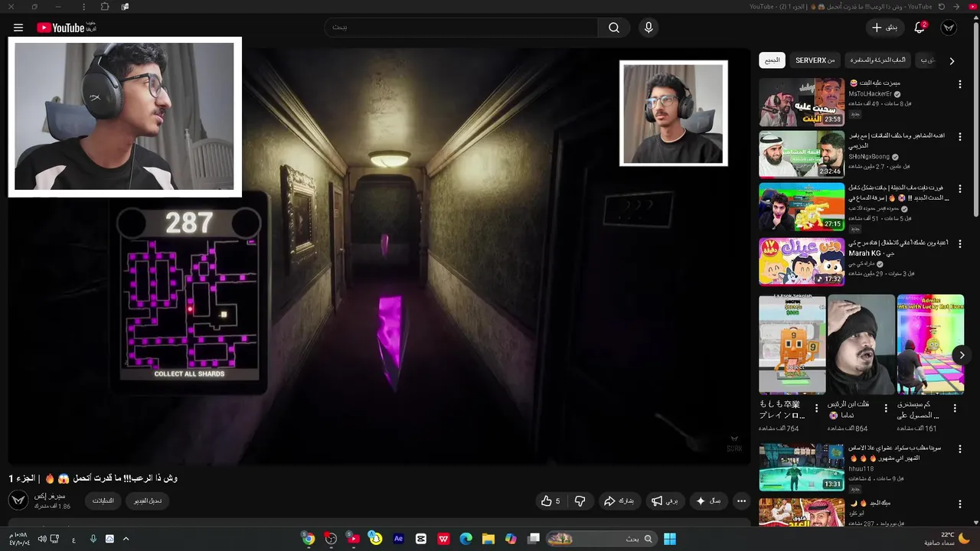Share the video using share button
Viewport: 980px width, 551px height.
(619, 501)
